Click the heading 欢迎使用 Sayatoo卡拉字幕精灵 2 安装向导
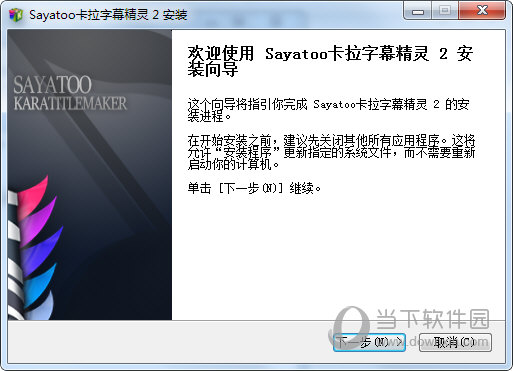Image resolution: width=513 pixels, height=371 pixels. point(330,61)
